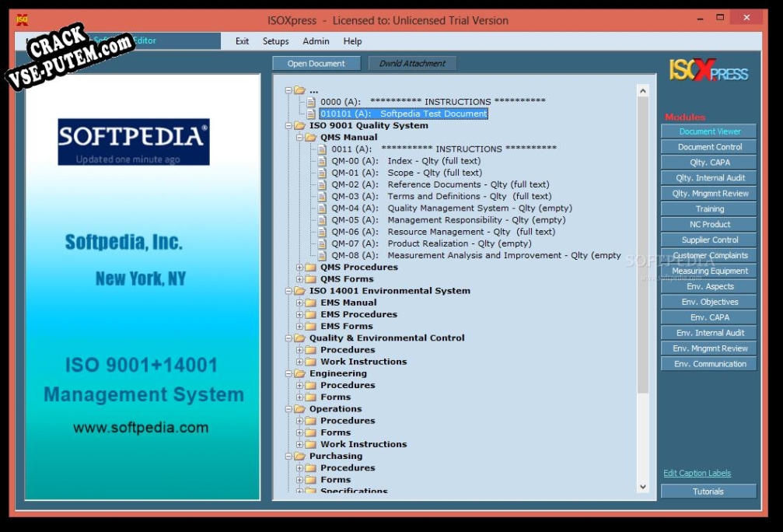
Task: Open the Env. CAPA module
Action: point(708,317)
